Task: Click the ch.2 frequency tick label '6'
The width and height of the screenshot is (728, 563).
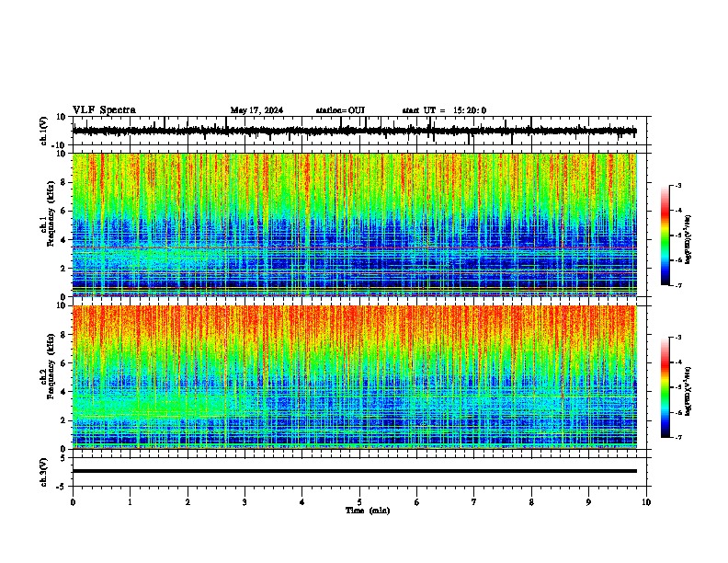Action: [63, 363]
